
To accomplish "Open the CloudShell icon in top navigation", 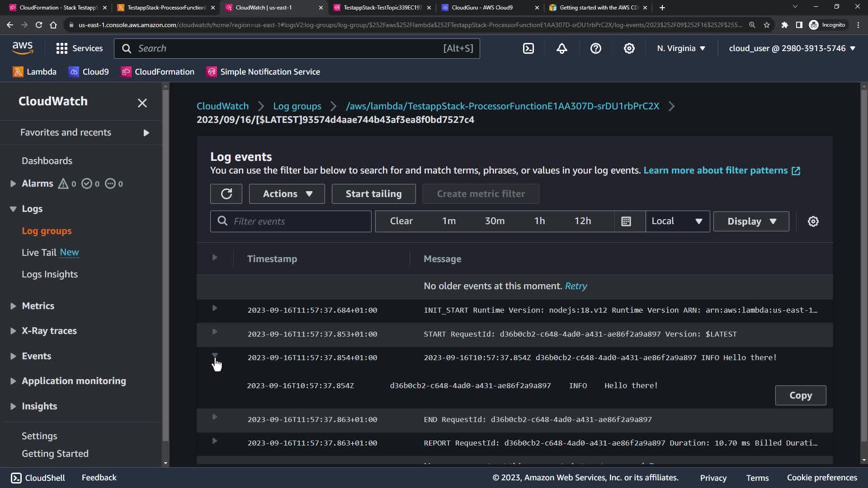I will pos(528,48).
